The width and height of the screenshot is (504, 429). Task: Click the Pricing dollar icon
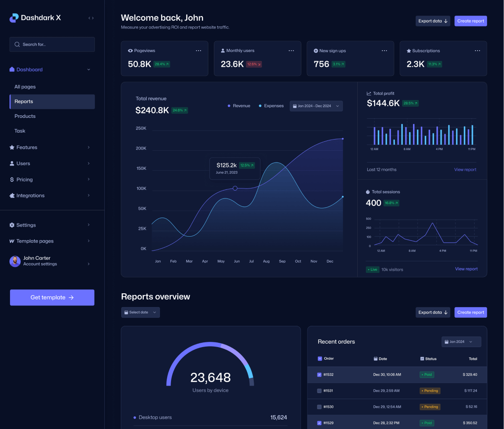click(11, 179)
